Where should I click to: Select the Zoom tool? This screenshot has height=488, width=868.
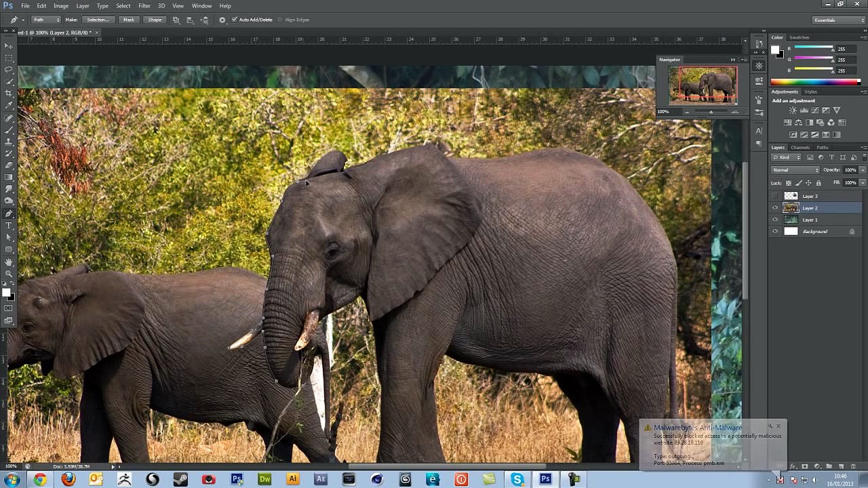[9, 273]
